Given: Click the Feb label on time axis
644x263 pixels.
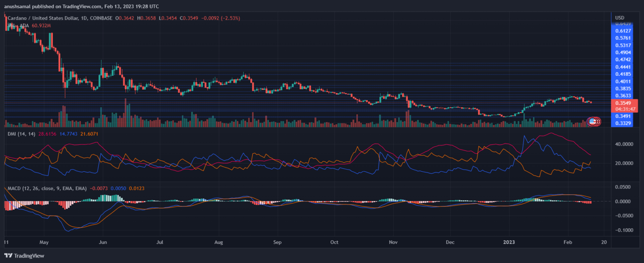Looking at the screenshot, I should pyautogui.click(x=568, y=242).
